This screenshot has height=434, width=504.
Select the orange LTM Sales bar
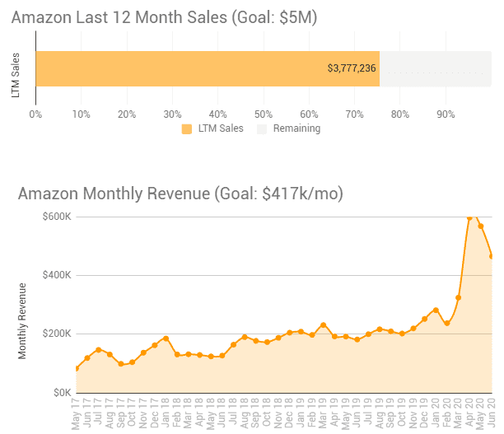[206, 69]
